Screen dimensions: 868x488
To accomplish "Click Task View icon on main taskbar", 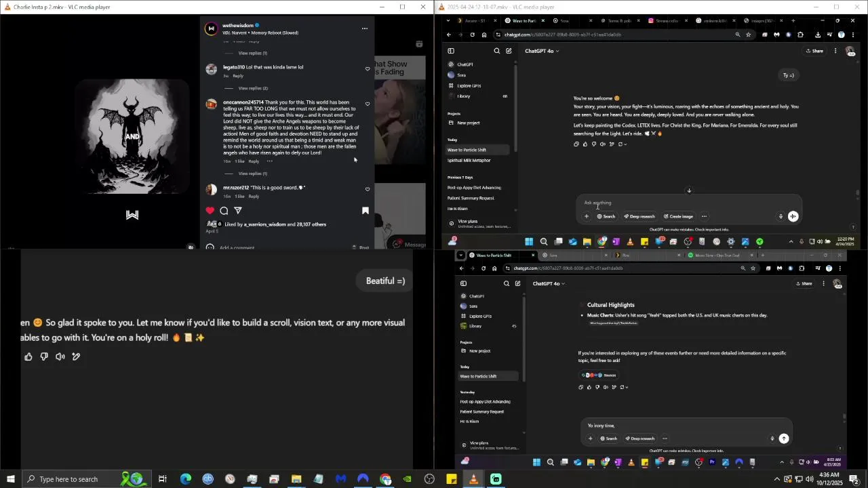I will (x=163, y=479).
